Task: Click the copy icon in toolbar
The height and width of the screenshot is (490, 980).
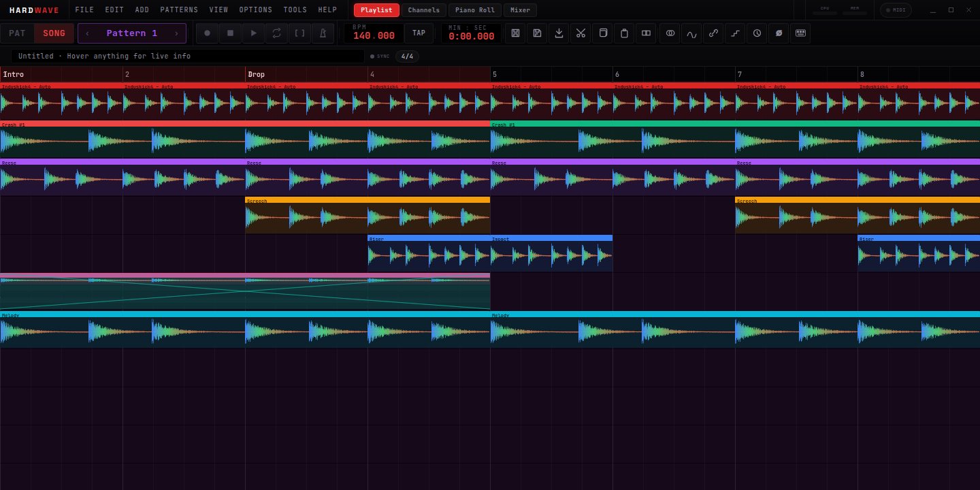Action: (x=602, y=33)
